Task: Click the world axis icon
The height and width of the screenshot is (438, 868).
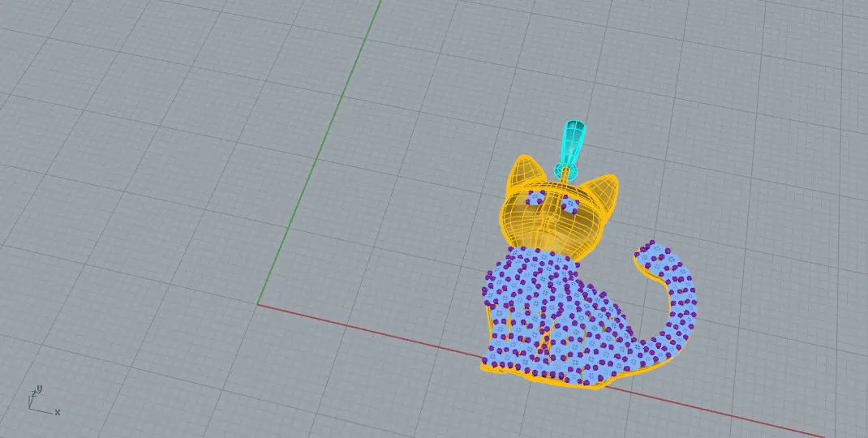Action: pyautogui.click(x=43, y=401)
